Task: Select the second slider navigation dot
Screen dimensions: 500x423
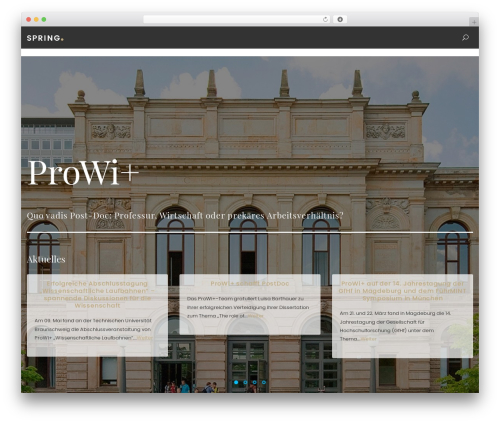Action: tap(245, 382)
